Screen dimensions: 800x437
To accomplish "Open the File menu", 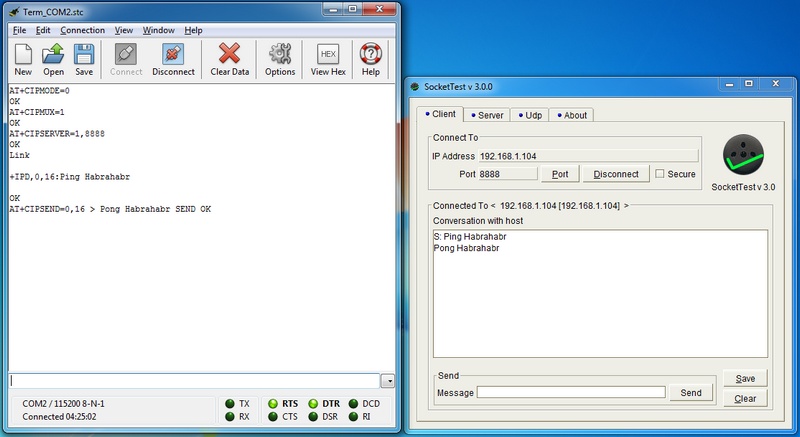I will [19, 30].
